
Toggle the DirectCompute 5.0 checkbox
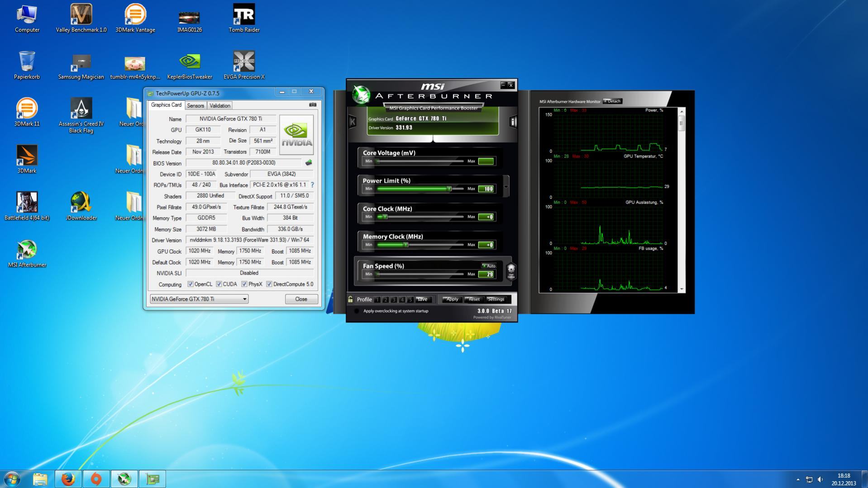[269, 284]
